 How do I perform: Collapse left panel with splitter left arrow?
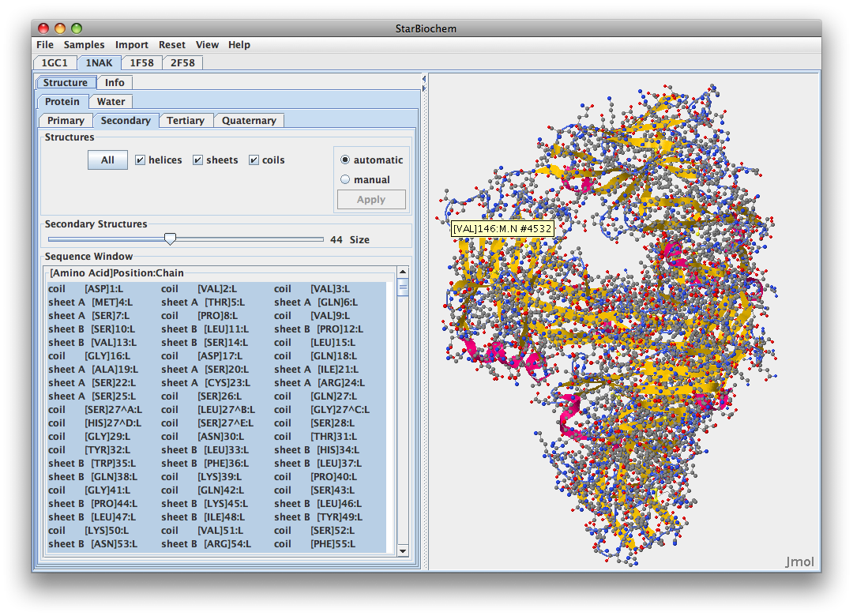pyautogui.click(x=424, y=79)
